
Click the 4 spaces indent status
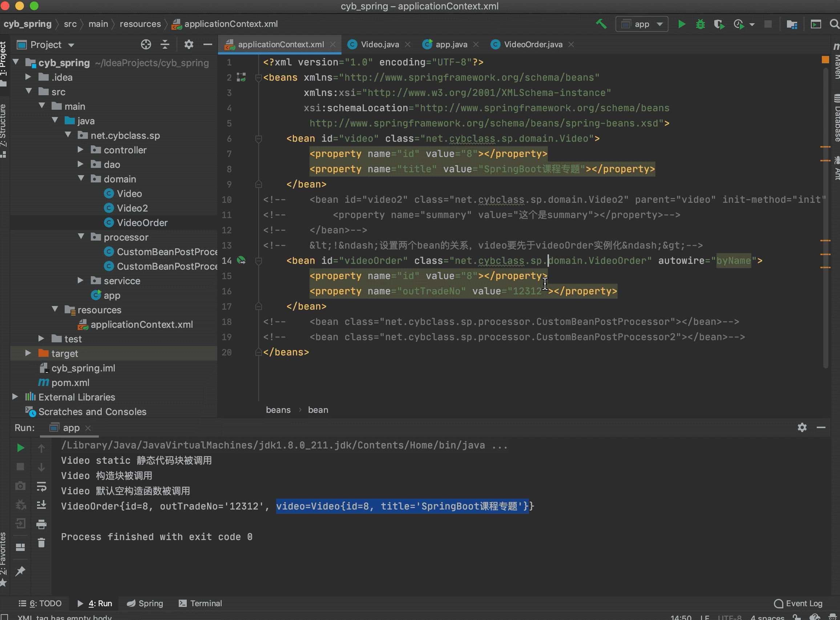point(767,617)
